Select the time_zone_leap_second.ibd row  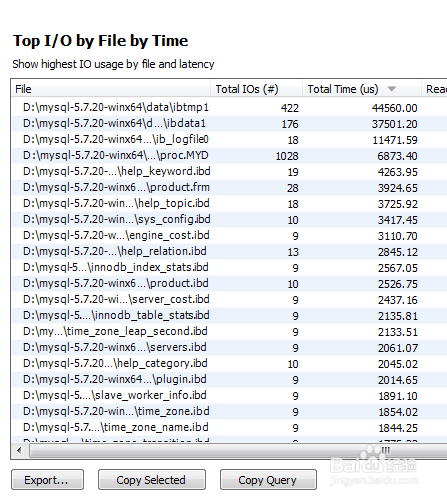229,332
